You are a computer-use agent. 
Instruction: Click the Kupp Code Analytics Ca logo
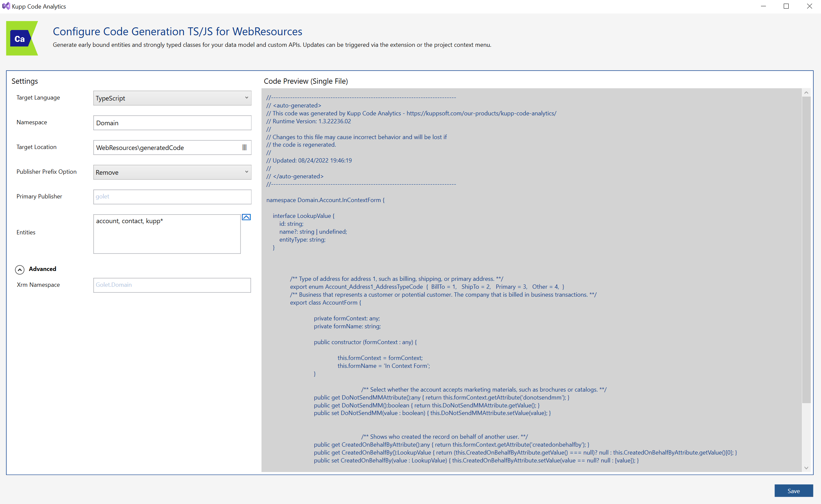(x=22, y=38)
